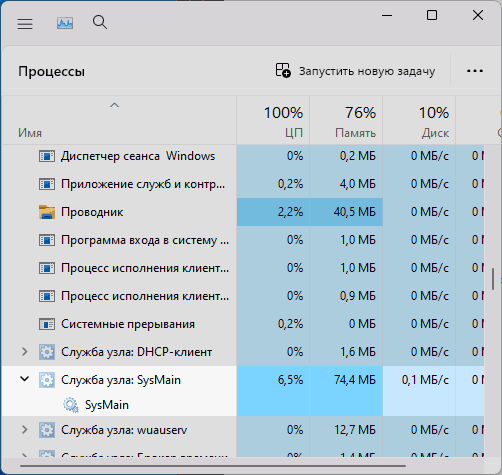This screenshot has width=502, height=475.
Task: Click the new task icon beside Запустить
Action: [x=283, y=70]
